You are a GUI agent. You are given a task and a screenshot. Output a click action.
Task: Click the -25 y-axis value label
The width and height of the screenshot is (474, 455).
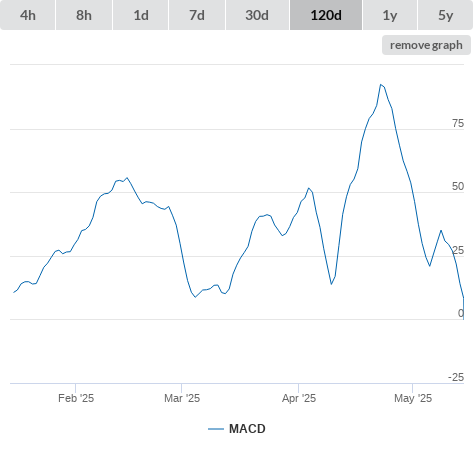pos(456,377)
